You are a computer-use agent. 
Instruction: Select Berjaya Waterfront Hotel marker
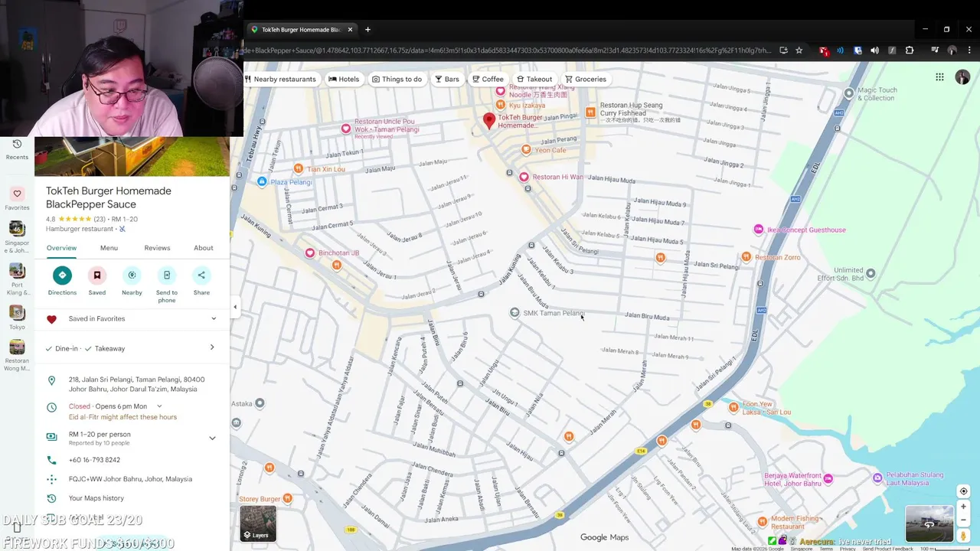(828, 479)
